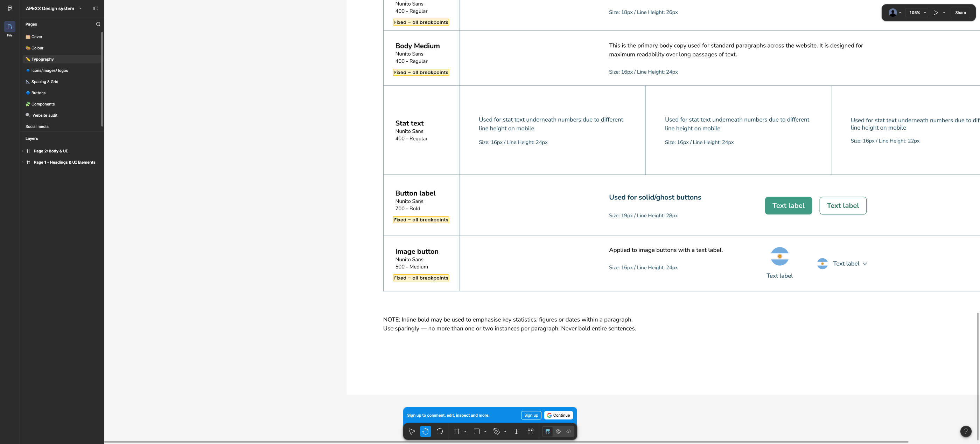
Task: Click the Sign up button
Action: (531, 416)
